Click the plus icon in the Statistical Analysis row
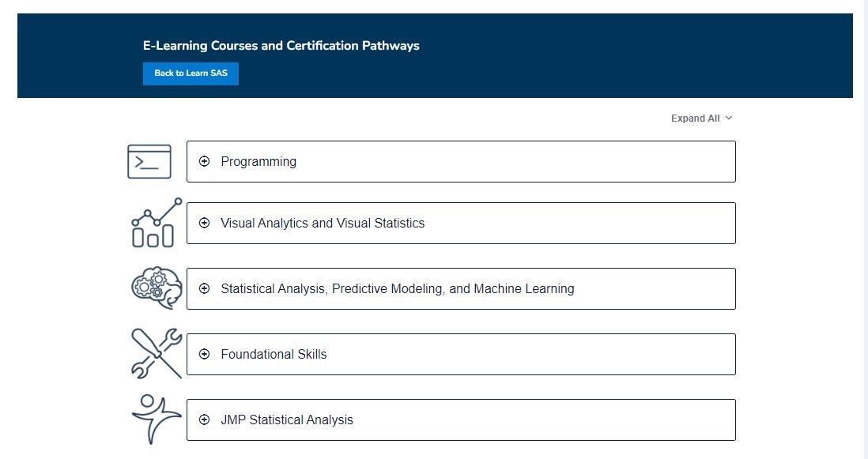 coord(205,288)
